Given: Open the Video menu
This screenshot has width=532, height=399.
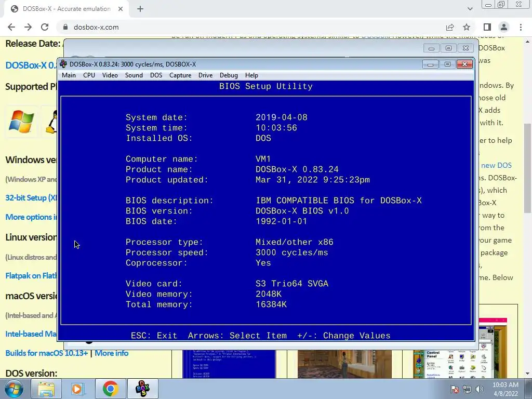Looking at the screenshot, I should pos(110,75).
